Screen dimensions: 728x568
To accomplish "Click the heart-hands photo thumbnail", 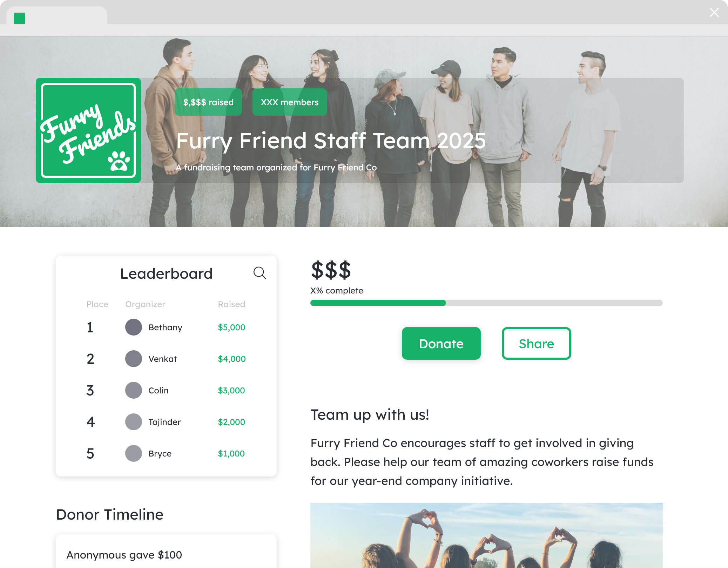I will [486, 535].
